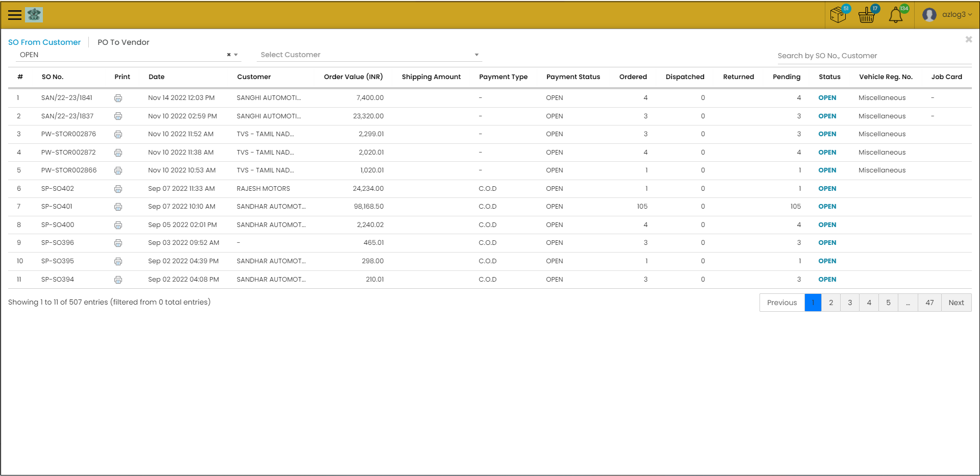This screenshot has width=980, height=476.
Task: Print order SP-SO396
Action: (118, 243)
